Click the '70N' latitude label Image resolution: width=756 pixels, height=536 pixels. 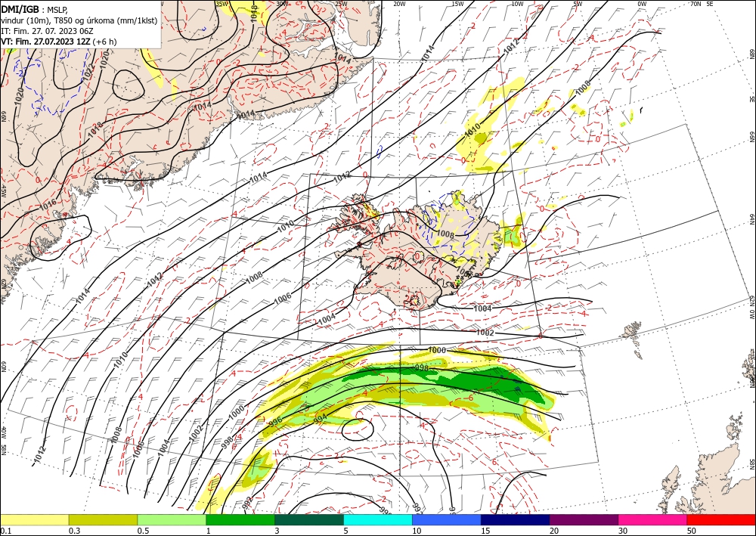coord(696,3)
